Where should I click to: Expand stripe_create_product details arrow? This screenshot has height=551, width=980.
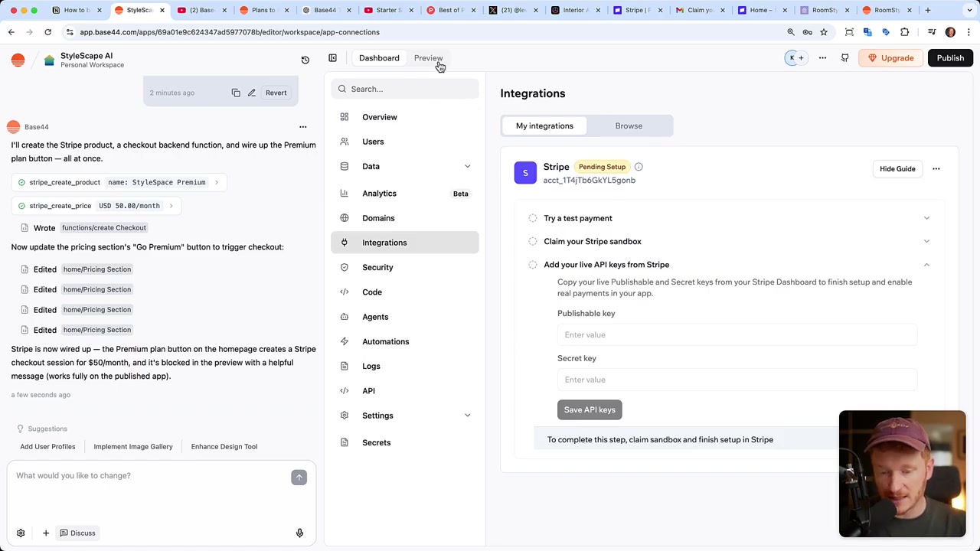point(217,182)
